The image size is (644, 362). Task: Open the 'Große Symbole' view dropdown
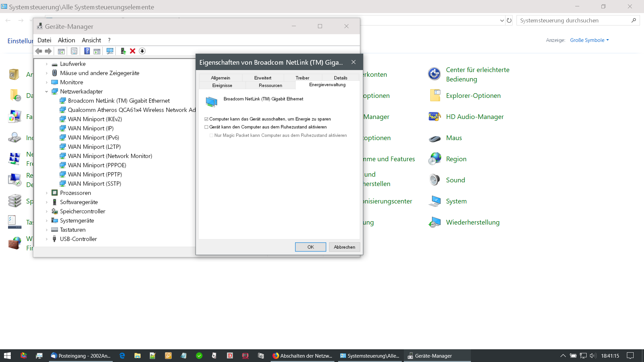click(x=589, y=40)
